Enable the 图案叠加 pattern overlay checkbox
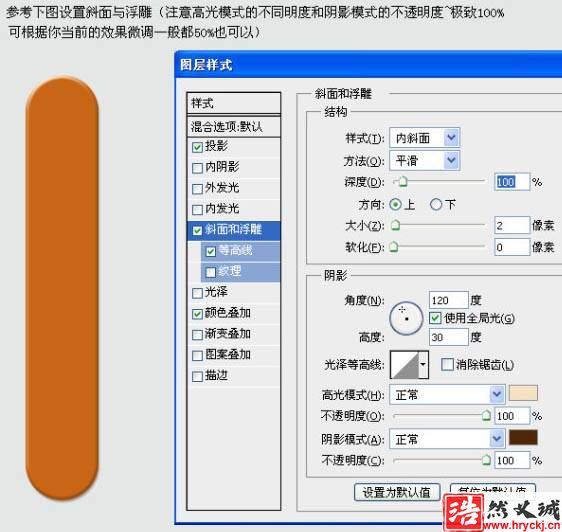The image size is (562, 532). pyautogui.click(x=197, y=356)
